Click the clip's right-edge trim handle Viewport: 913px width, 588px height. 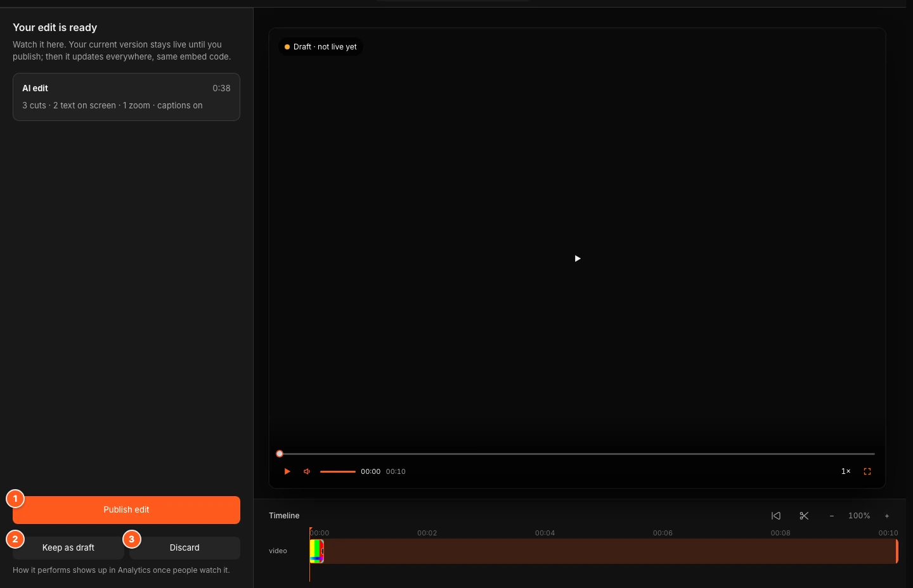[x=897, y=551]
